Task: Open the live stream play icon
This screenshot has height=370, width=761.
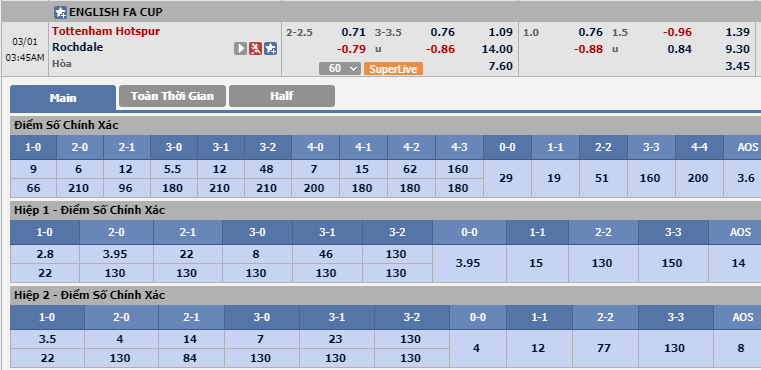Action: click(240, 49)
